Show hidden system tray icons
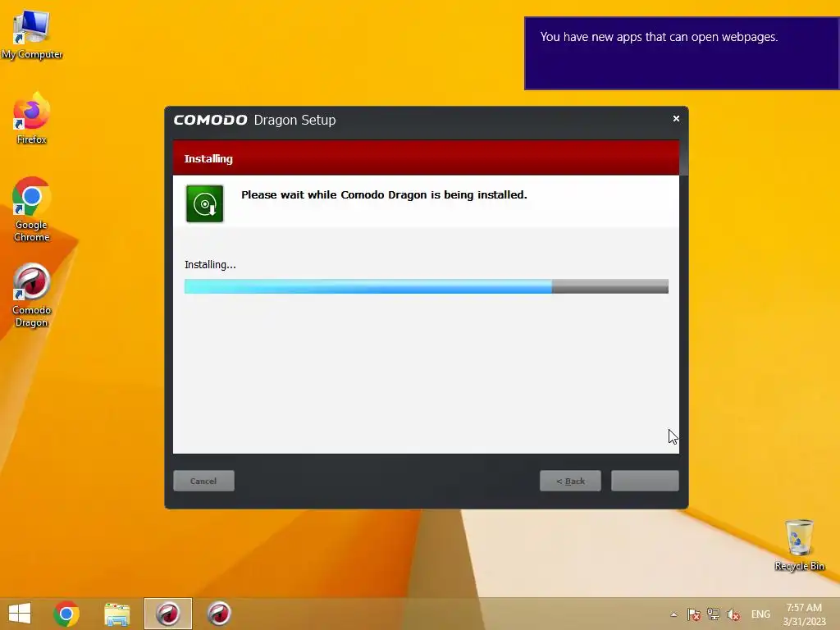 pos(674,614)
